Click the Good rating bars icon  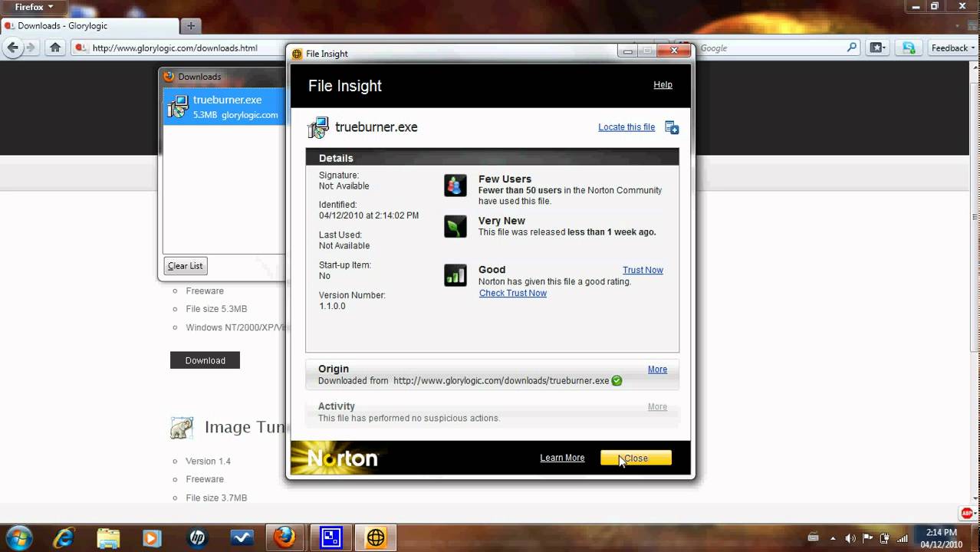pos(455,275)
